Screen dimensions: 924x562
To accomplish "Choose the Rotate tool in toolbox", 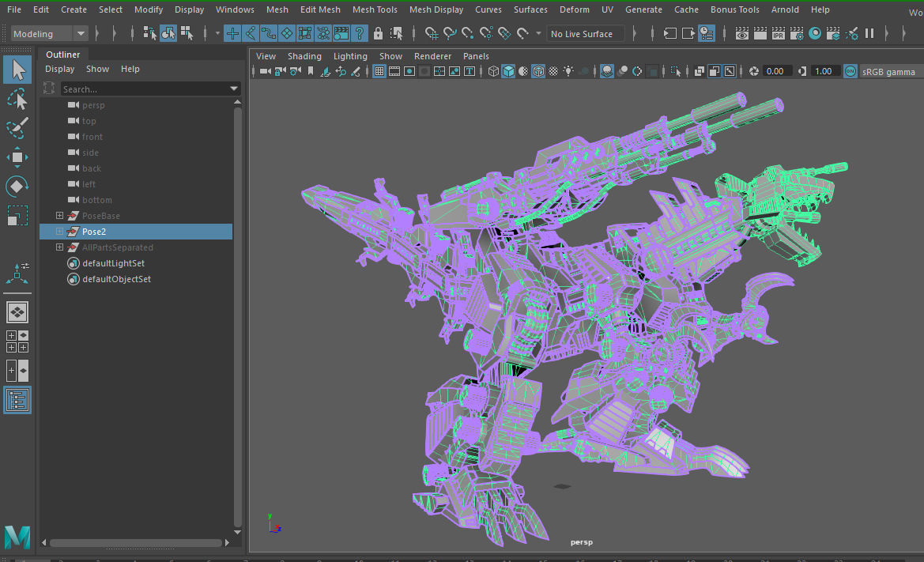I will 17,187.
